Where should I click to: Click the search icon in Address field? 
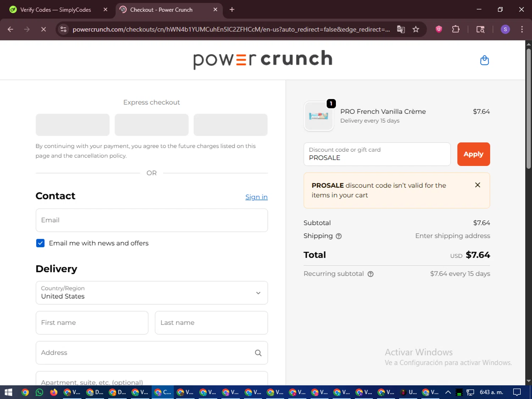tap(258, 353)
